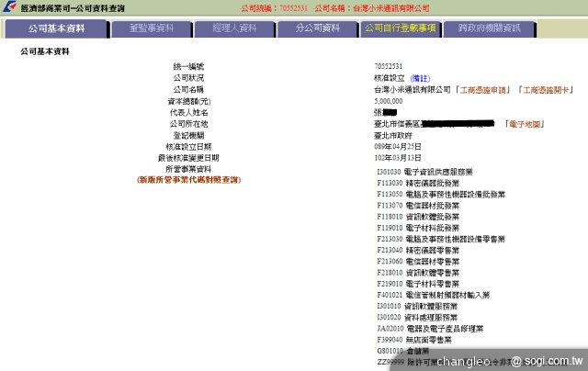Click the F219010 電子材料零售業 row

418,284
